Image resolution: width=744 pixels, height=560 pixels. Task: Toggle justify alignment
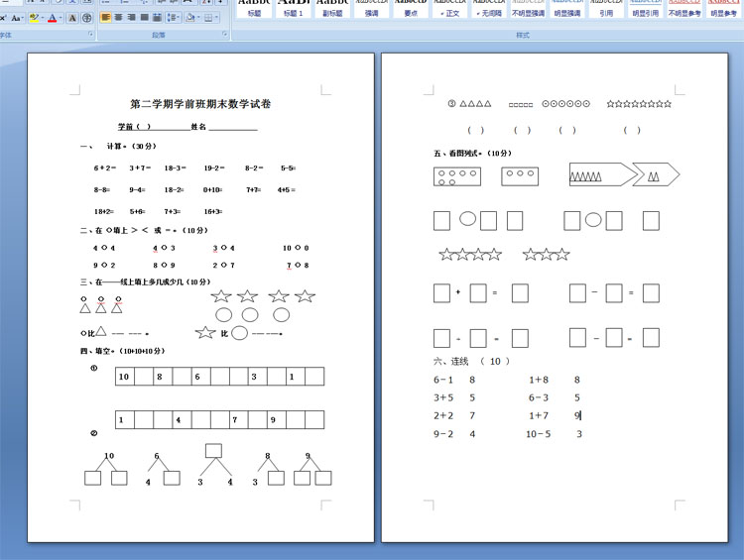coord(144,18)
